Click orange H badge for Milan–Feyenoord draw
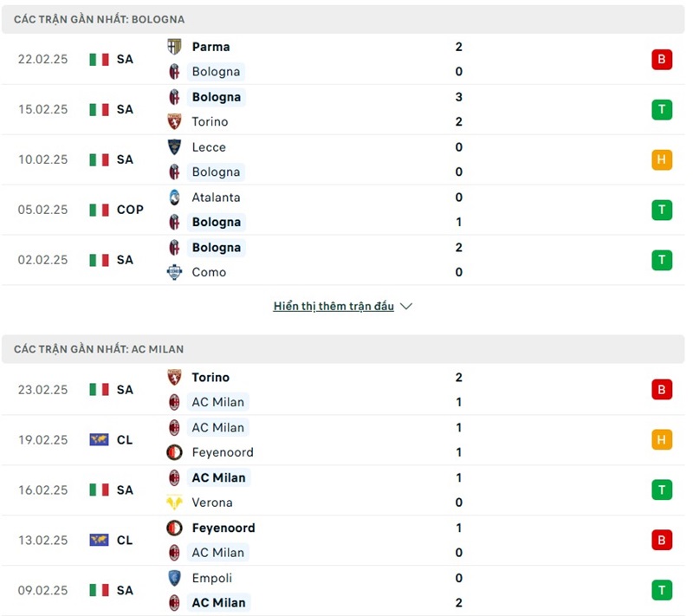The image size is (693, 616). tap(662, 439)
